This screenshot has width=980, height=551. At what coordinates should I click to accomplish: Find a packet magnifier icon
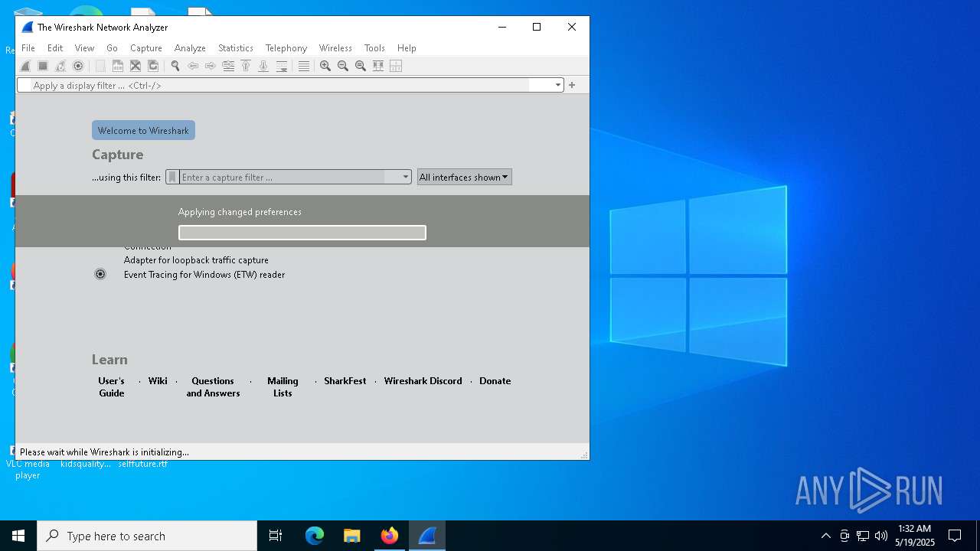175,66
